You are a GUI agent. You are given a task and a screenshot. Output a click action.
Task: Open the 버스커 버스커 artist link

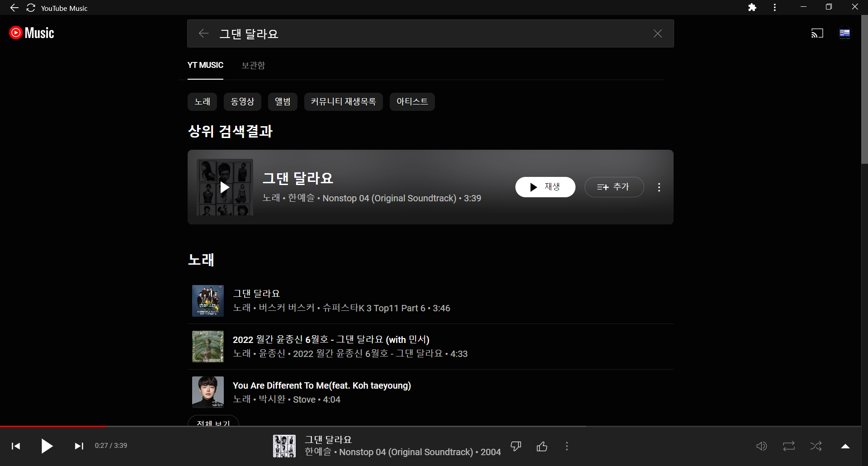(287, 308)
